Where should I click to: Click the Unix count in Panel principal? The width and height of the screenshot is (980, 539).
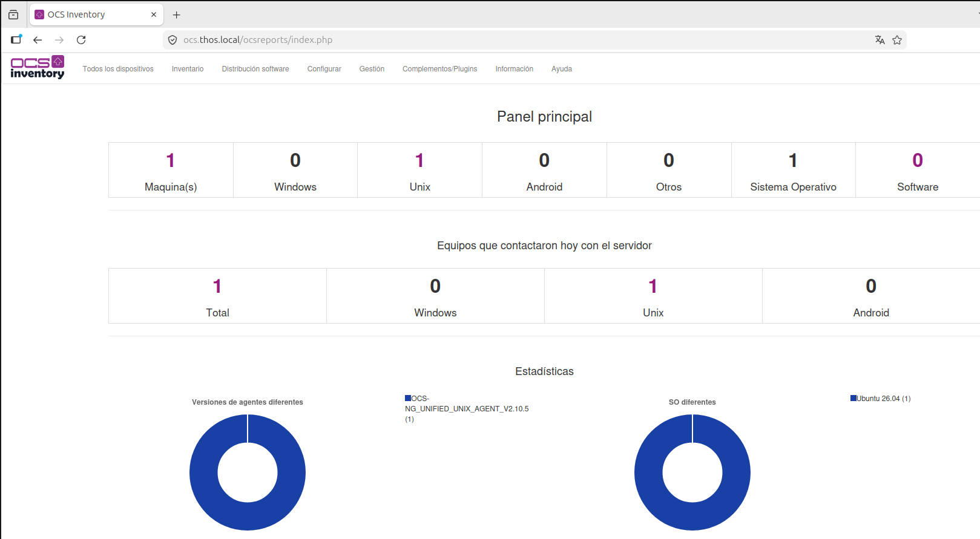point(419,160)
